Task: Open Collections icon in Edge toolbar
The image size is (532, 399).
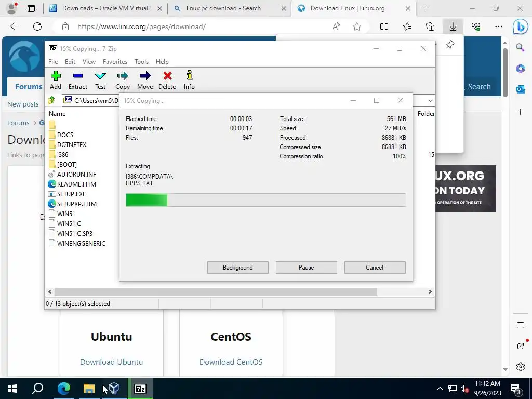Action: (x=430, y=26)
